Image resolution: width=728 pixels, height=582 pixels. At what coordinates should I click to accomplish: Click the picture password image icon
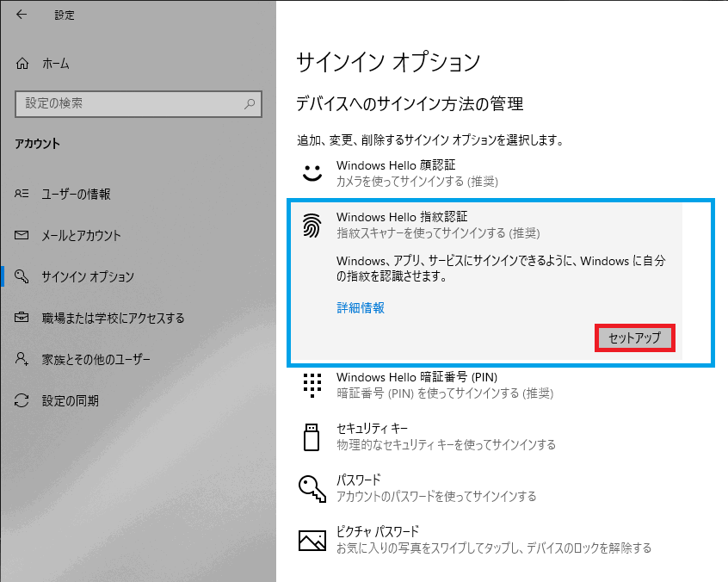[312, 540]
